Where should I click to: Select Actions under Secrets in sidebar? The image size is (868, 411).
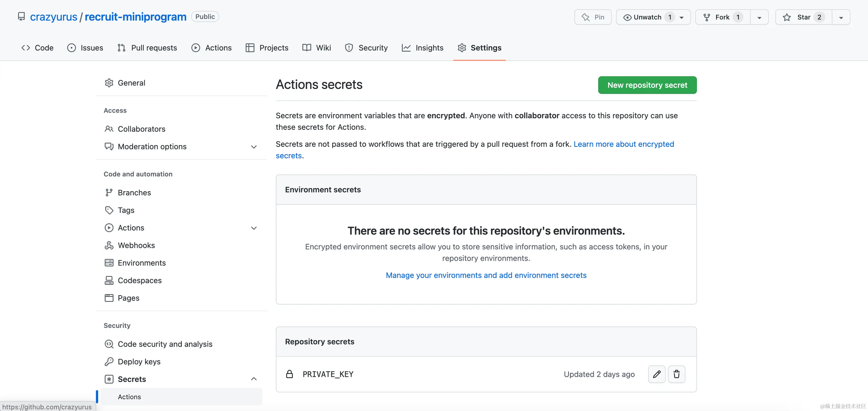coord(181,397)
